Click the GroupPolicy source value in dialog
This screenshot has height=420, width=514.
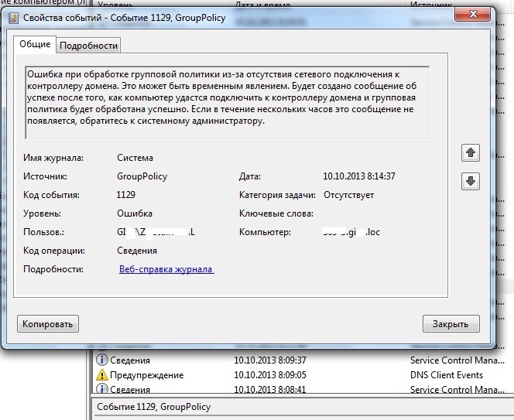(x=142, y=176)
